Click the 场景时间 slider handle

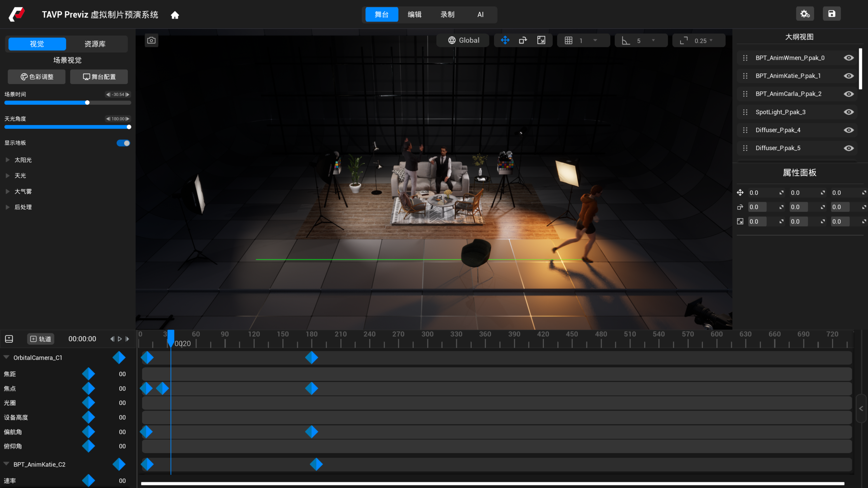click(x=87, y=103)
